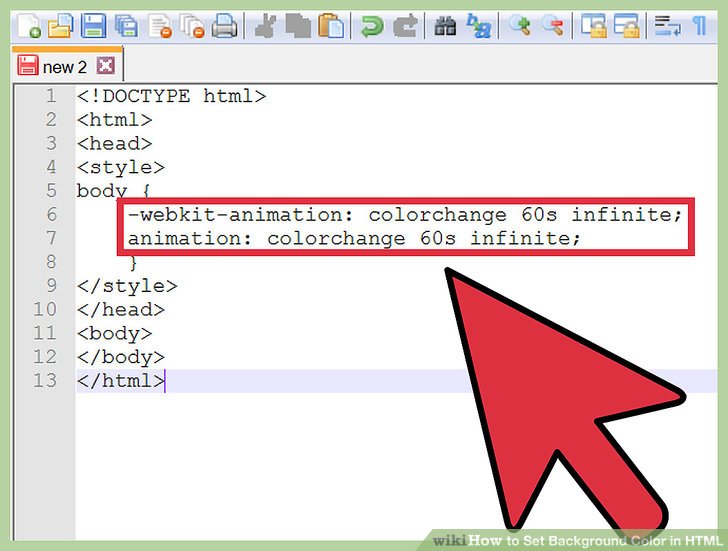Paste clipboard contents with the Paste icon

(x=331, y=26)
